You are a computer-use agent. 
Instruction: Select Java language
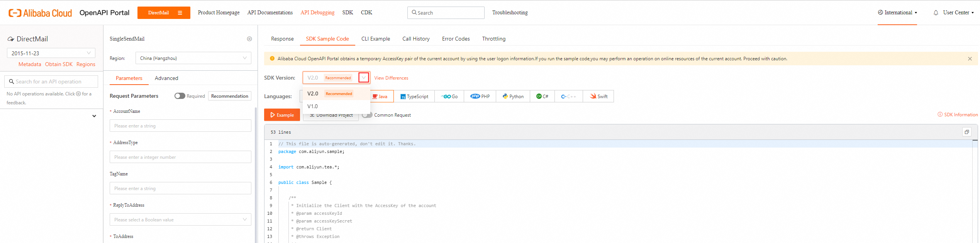tap(381, 96)
